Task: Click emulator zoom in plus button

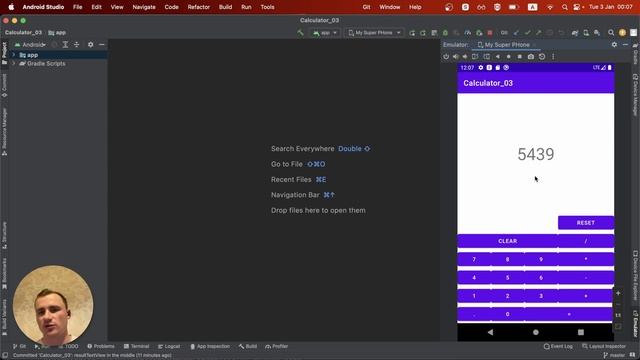Action: [x=618, y=293]
